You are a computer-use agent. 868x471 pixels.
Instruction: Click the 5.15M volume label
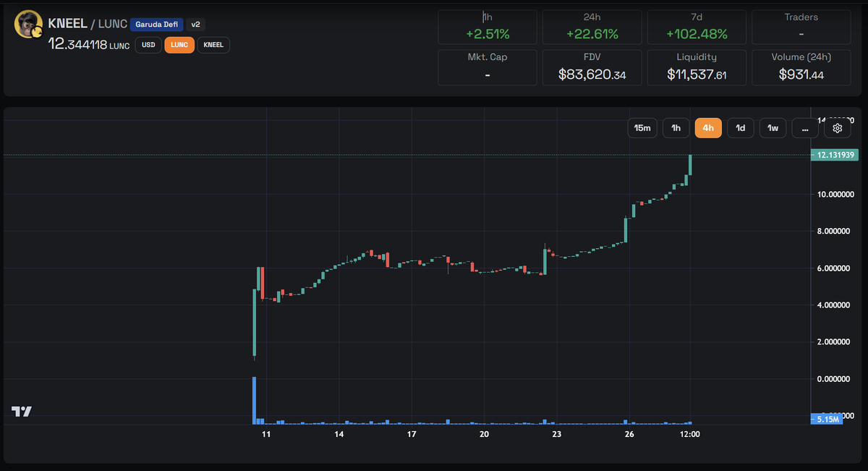click(x=826, y=419)
